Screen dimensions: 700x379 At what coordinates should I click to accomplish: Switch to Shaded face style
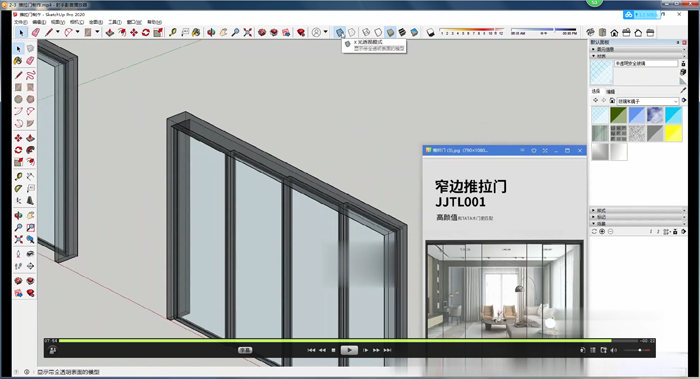(390, 33)
